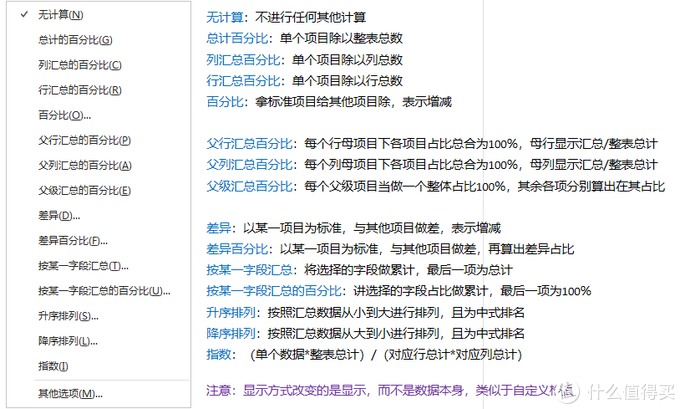680x409 pixels.
Task: Select 列汇总的百分比(C) menu entry
Action: 80,65
